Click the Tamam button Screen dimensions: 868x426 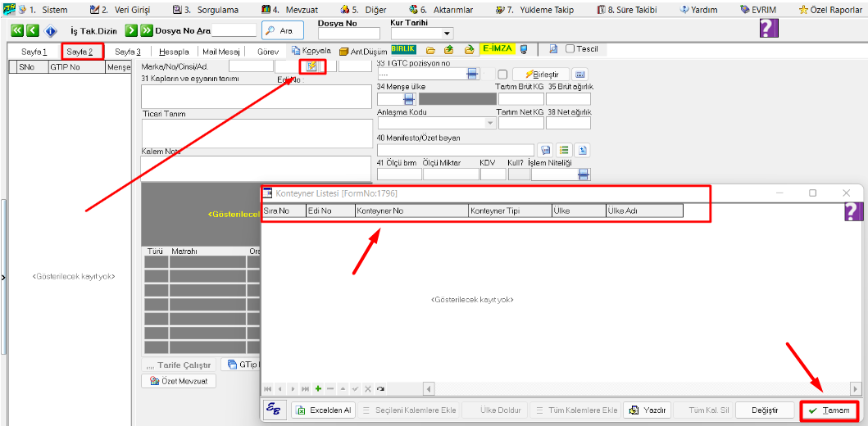[x=829, y=410]
